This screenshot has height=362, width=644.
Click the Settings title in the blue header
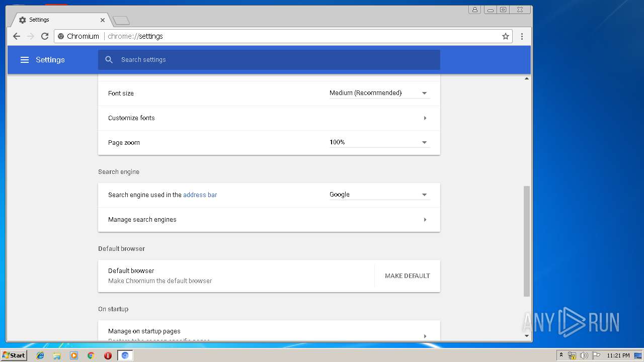[50, 60]
